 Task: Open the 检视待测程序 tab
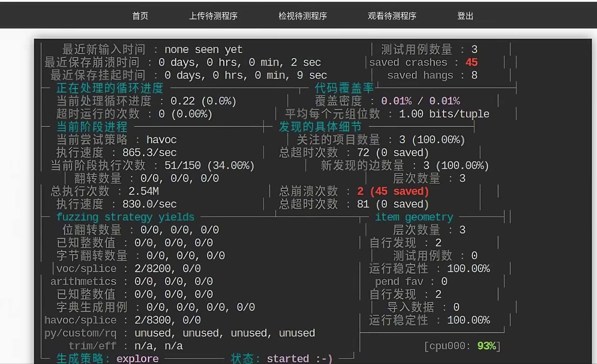[x=303, y=16]
